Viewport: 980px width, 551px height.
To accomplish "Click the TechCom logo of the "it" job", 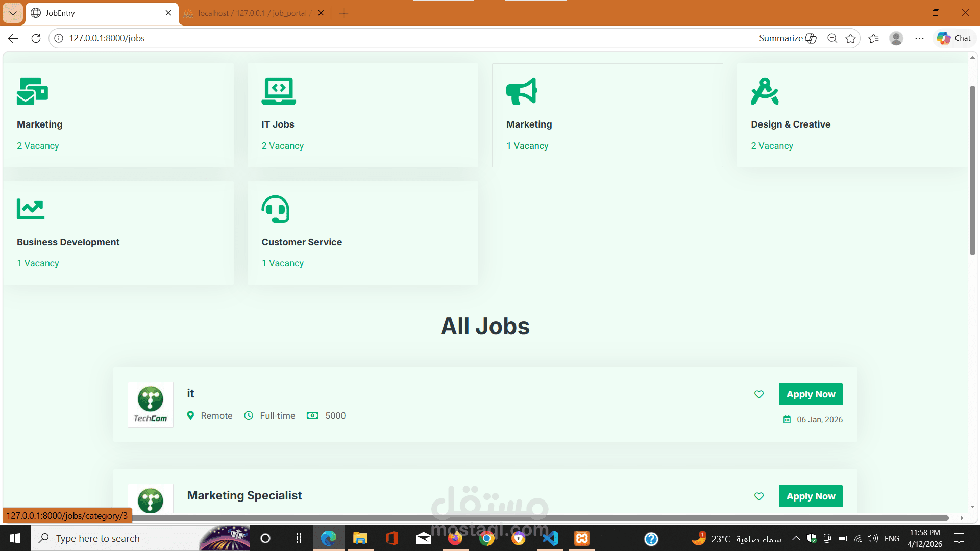I will (151, 405).
